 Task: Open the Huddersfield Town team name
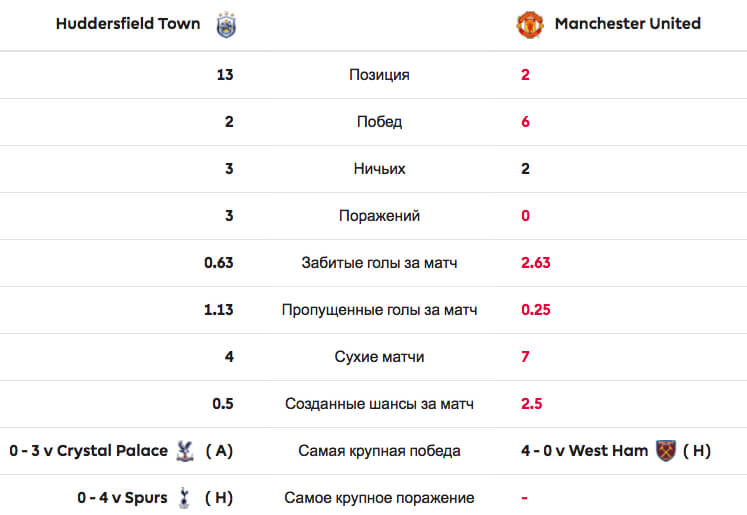[x=128, y=23]
